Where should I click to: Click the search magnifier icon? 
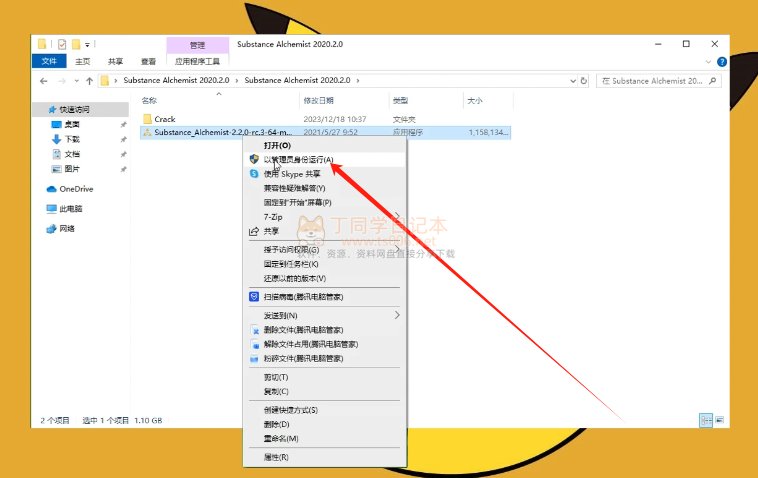point(713,81)
